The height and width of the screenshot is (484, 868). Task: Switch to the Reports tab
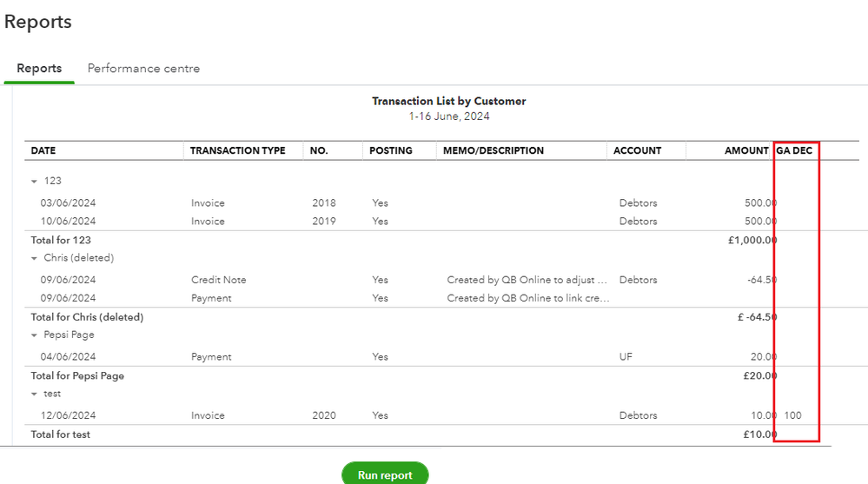pyautogui.click(x=39, y=69)
